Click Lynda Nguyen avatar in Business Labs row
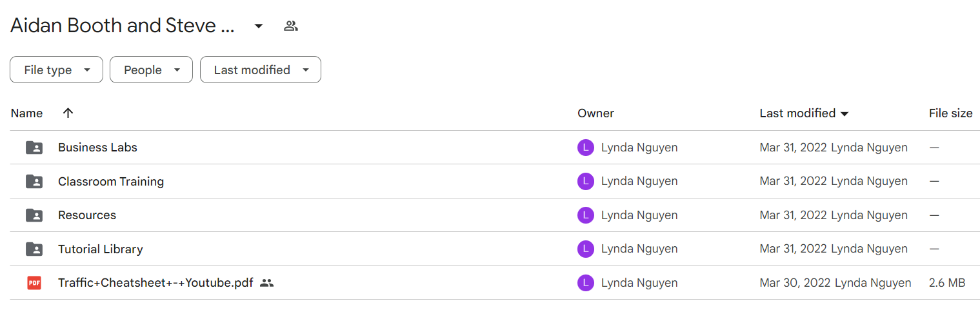This screenshot has width=980, height=328. click(585, 148)
